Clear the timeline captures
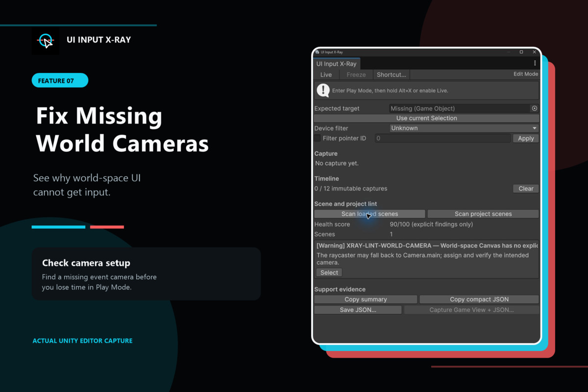 click(526, 189)
